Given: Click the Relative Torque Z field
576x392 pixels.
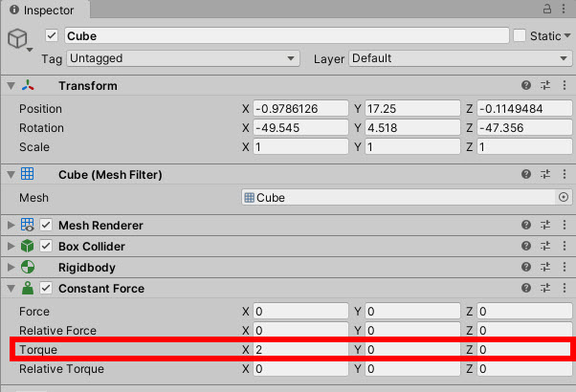Looking at the screenshot, I should [524, 368].
